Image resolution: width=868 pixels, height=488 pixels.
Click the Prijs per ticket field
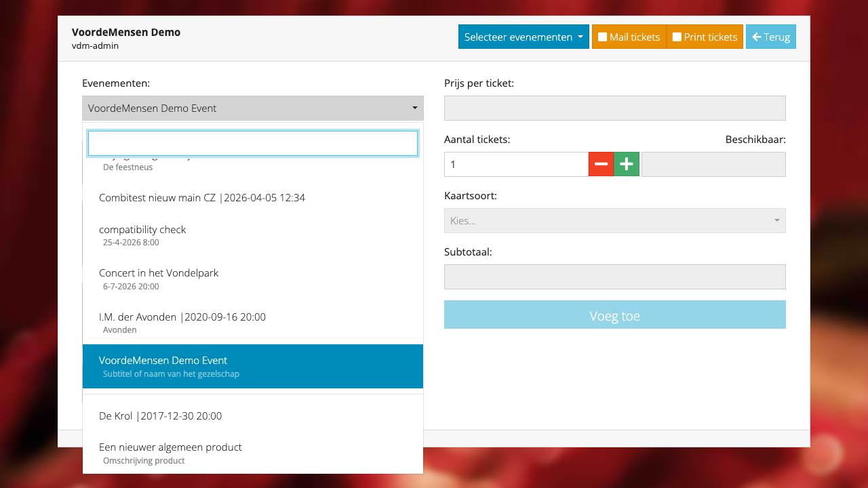[614, 108]
